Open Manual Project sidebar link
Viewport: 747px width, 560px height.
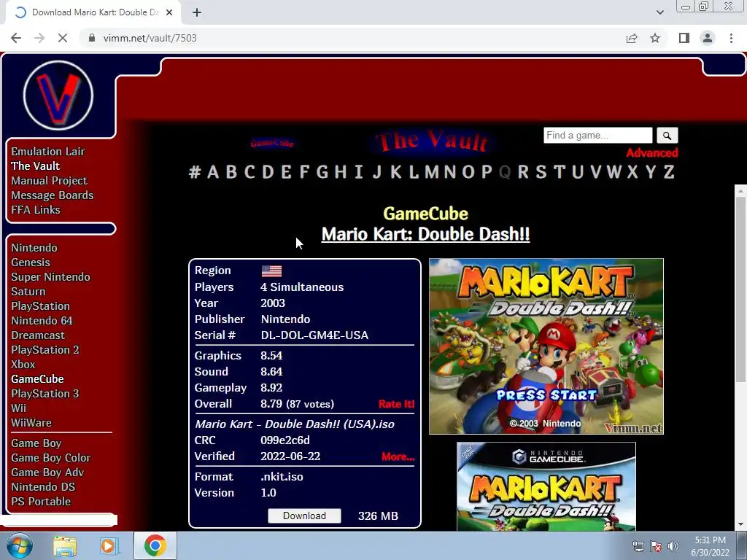coord(49,181)
